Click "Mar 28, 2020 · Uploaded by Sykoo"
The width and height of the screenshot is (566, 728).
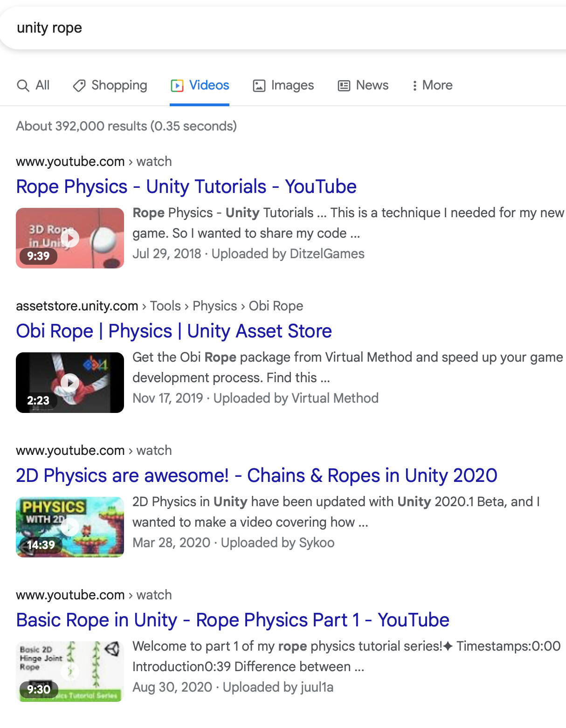click(234, 543)
